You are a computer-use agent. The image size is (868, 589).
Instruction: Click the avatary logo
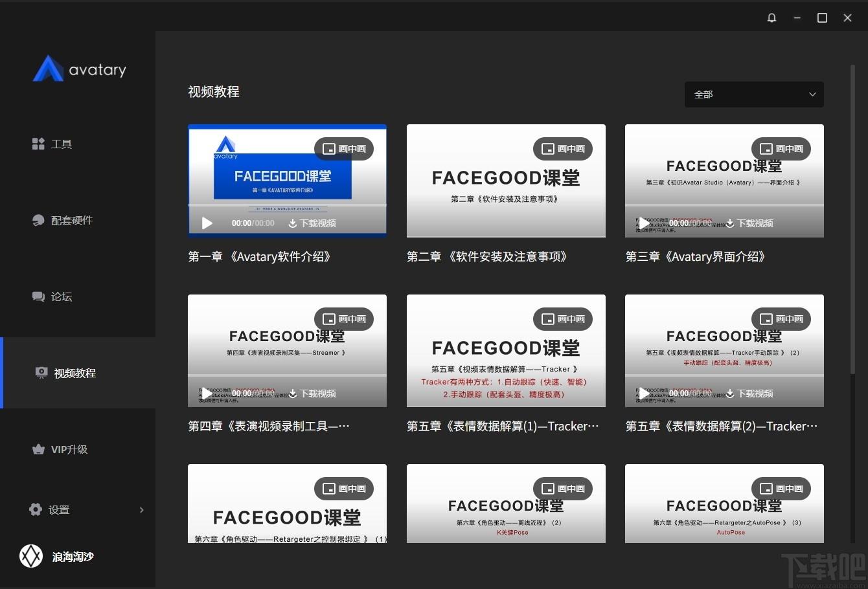pos(79,69)
